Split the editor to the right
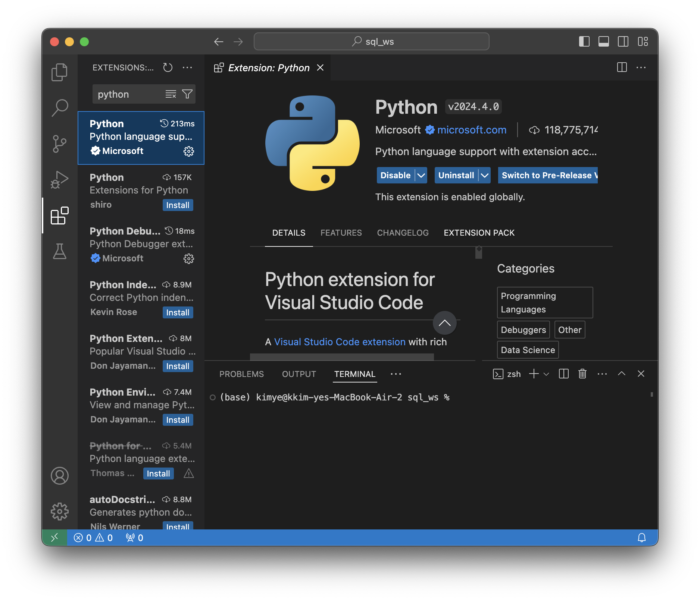700x601 pixels. (x=622, y=67)
